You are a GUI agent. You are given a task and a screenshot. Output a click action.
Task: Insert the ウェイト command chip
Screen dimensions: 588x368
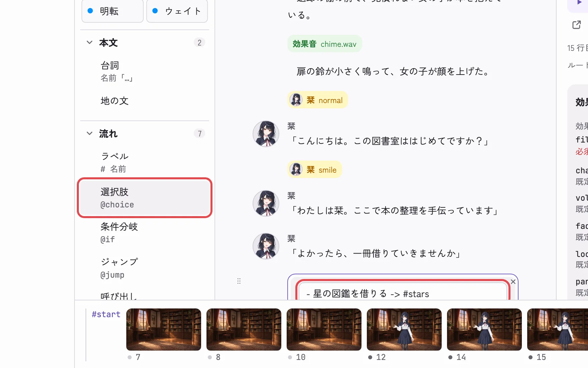tap(177, 11)
